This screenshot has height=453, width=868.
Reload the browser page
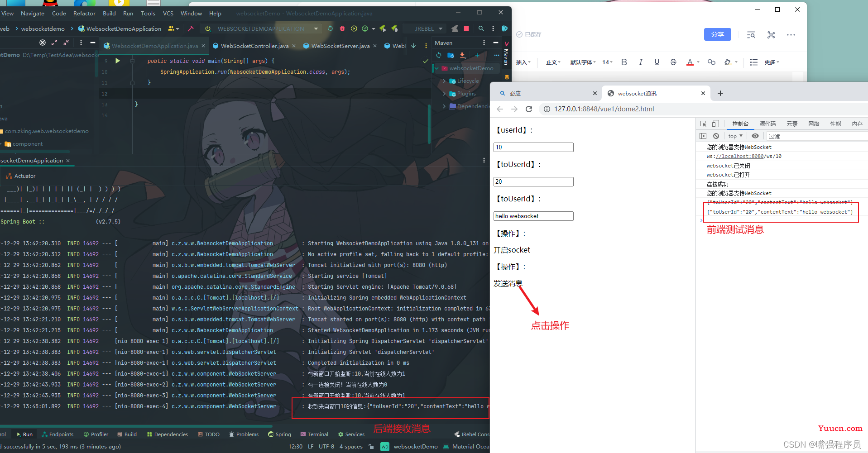coord(529,109)
